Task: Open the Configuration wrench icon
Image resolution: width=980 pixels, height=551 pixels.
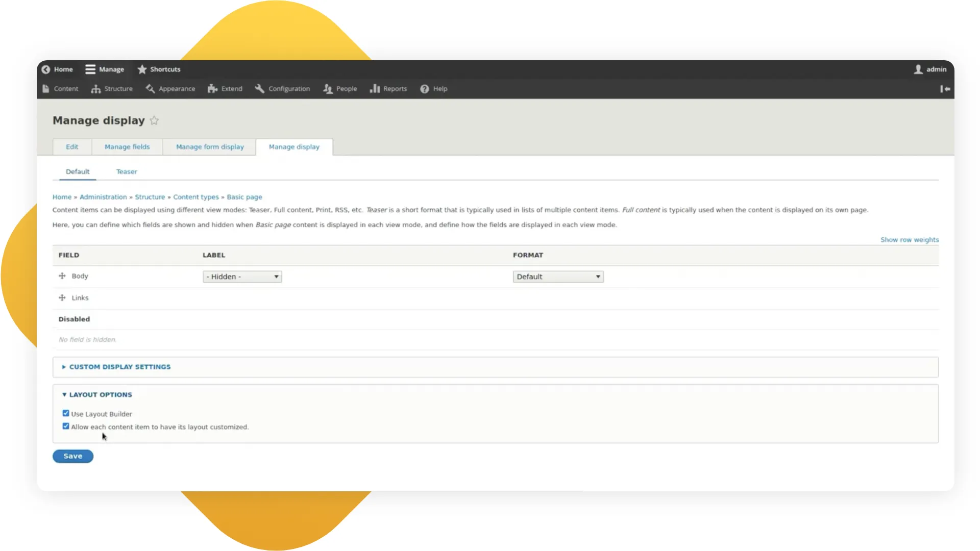Action: click(260, 89)
